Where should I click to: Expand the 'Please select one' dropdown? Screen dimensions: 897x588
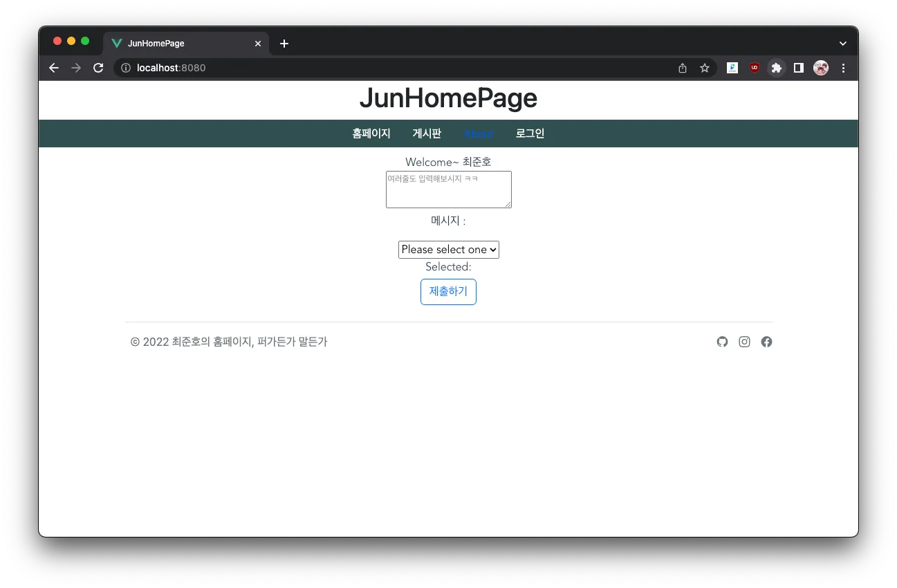(x=448, y=250)
